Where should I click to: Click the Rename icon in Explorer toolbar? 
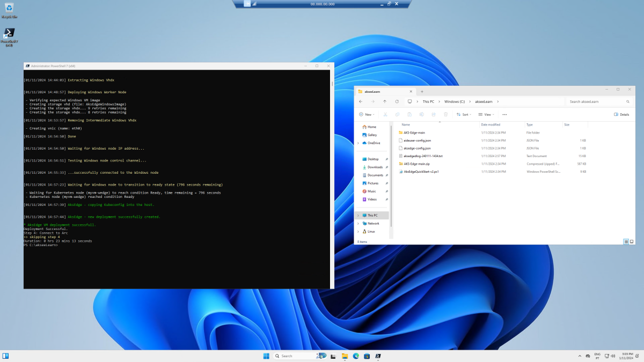(421, 114)
